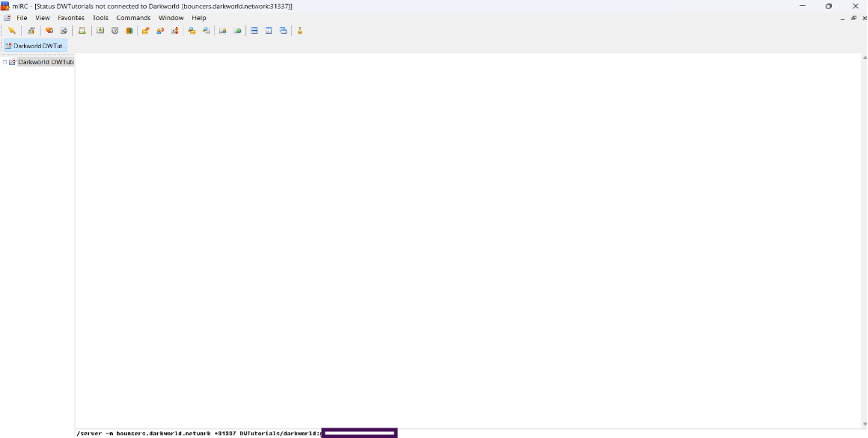The width and height of the screenshot is (868, 438).
Task: Open the Favorites menu
Action: pos(71,18)
